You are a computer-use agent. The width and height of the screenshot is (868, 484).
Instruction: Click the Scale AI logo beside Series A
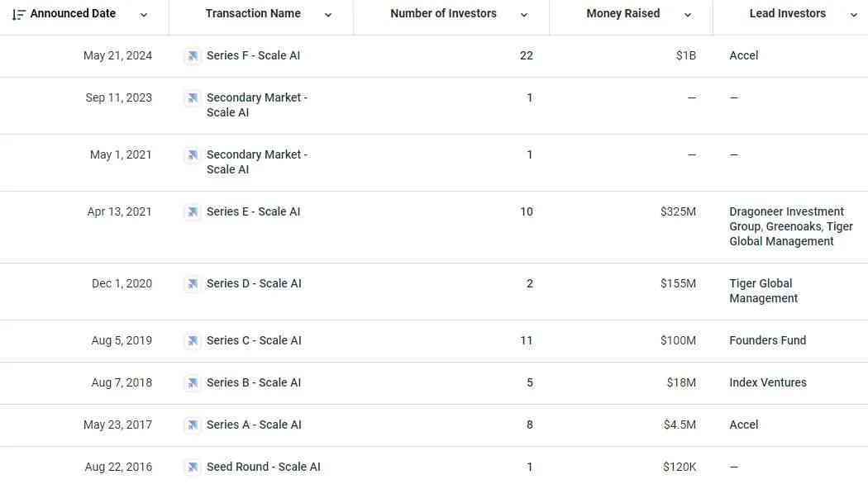(192, 425)
